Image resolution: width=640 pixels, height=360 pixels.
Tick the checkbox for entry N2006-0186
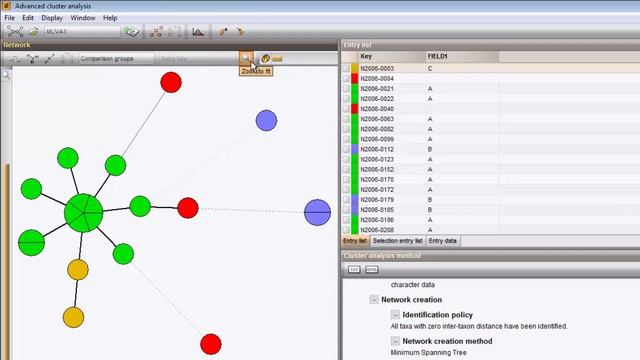coord(346,220)
